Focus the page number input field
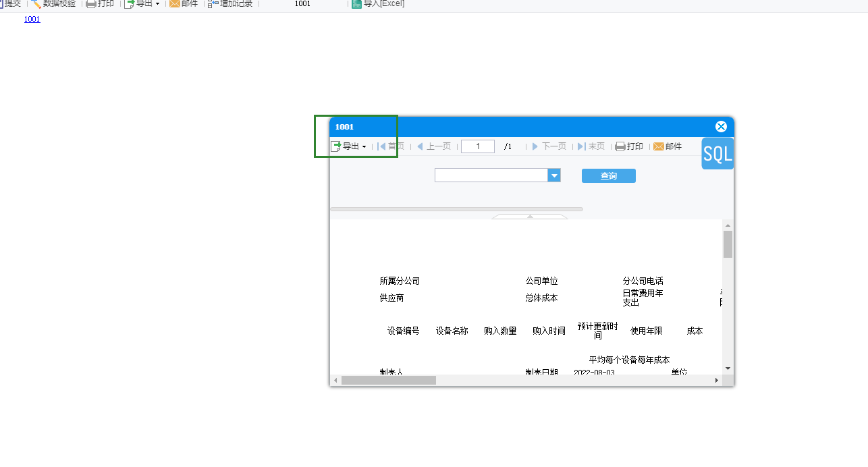The height and width of the screenshot is (467, 868). pos(478,146)
